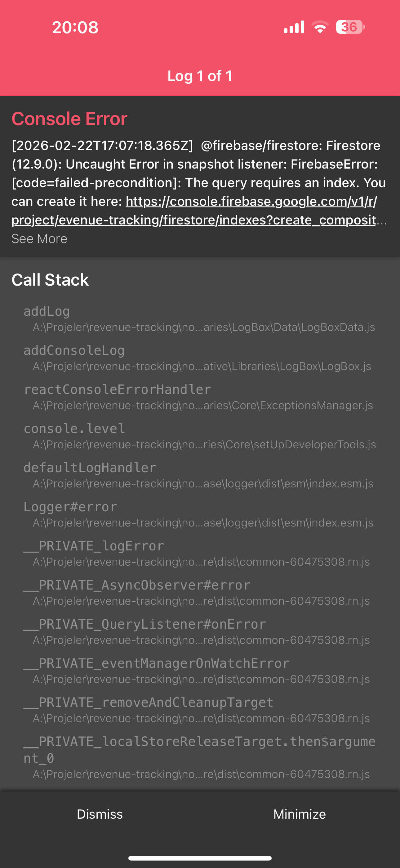Image resolution: width=400 pixels, height=868 pixels.
Task: Open the Logger#error stack frame
Action: pyautogui.click(x=200, y=514)
